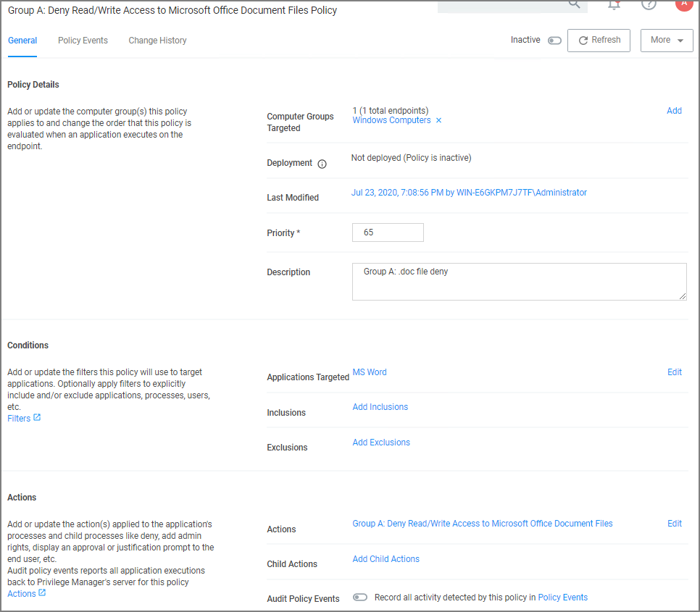Open the help question mark icon

click(x=649, y=4)
